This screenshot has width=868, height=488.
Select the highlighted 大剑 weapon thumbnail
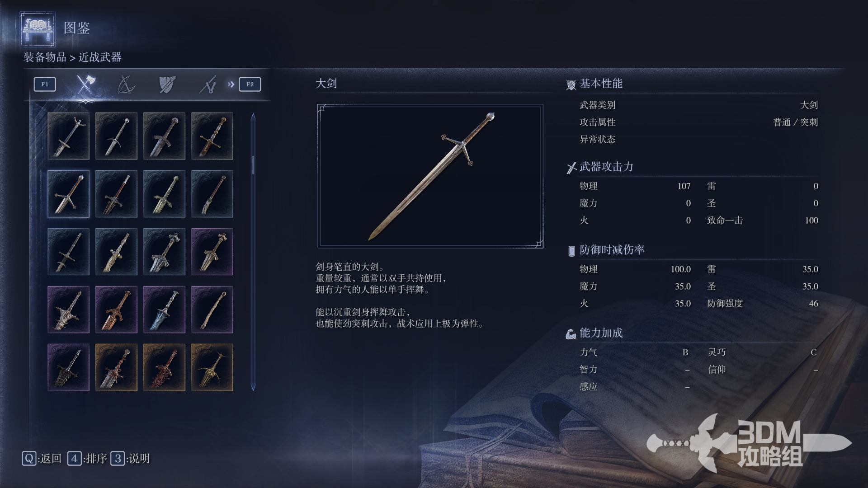[68, 194]
